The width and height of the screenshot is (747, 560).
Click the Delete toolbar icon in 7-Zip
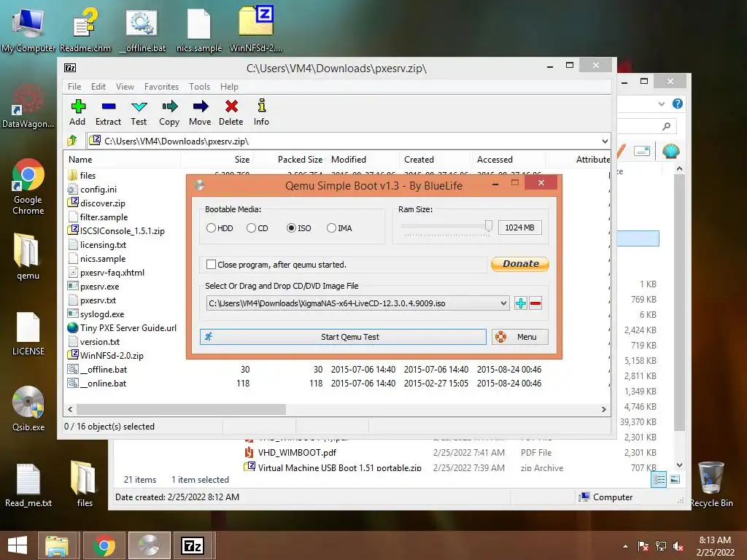click(x=231, y=113)
